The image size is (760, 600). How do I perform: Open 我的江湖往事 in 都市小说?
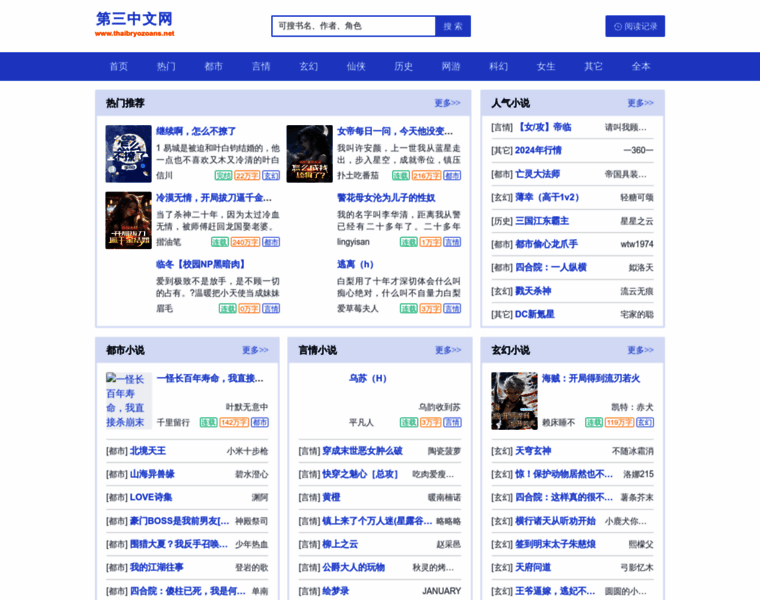coord(157,567)
